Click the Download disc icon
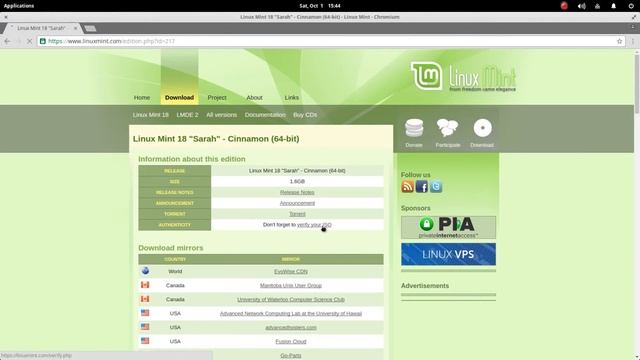Screen dimensions: 640x360 pyautogui.click(x=482, y=128)
